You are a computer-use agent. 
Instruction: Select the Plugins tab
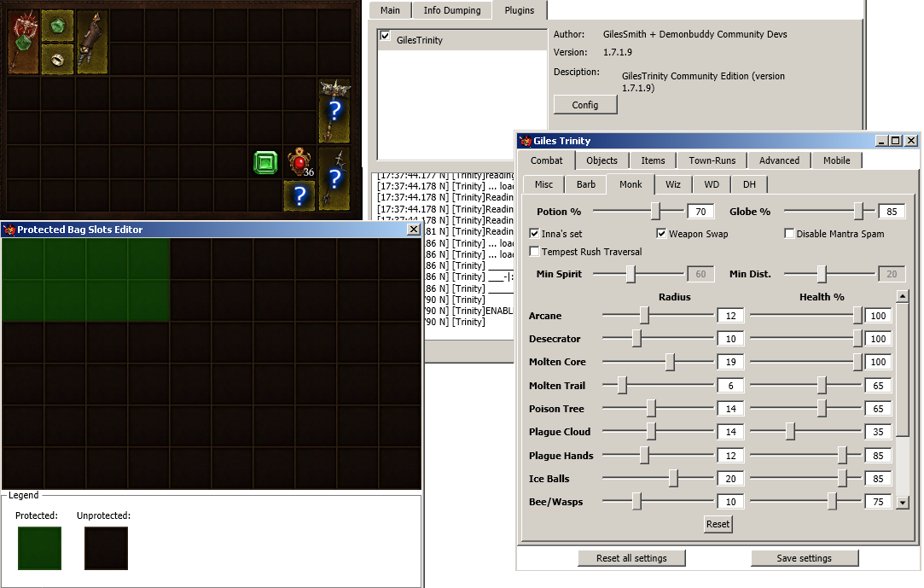pyautogui.click(x=519, y=10)
